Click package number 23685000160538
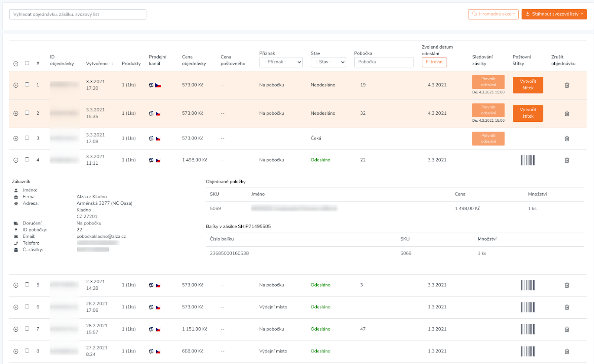 pyautogui.click(x=229, y=253)
